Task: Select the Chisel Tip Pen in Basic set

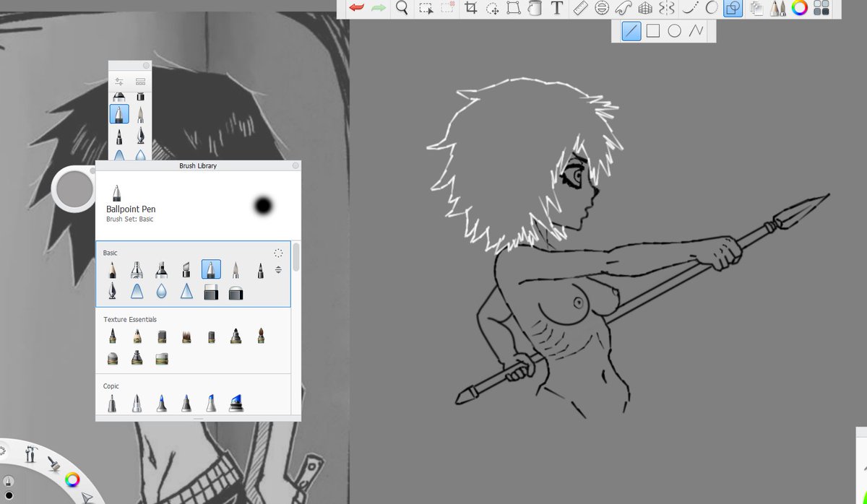Action: (x=186, y=270)
